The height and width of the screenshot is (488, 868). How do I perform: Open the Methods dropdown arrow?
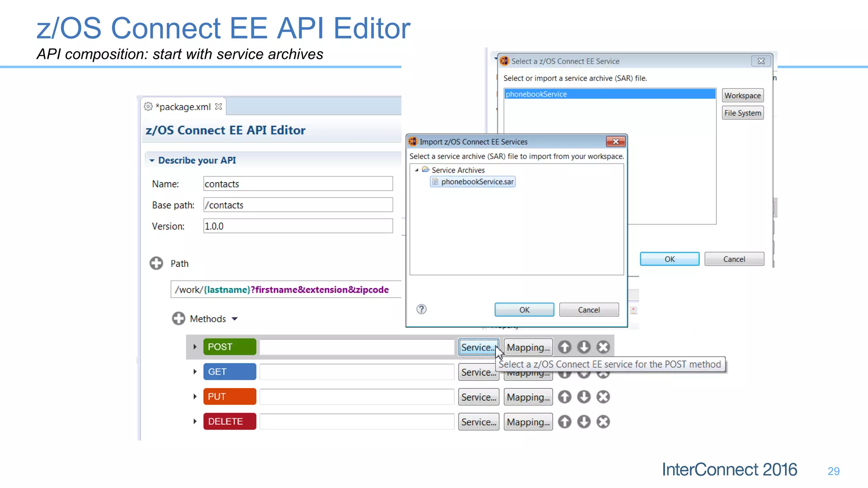tap(235, 319)
